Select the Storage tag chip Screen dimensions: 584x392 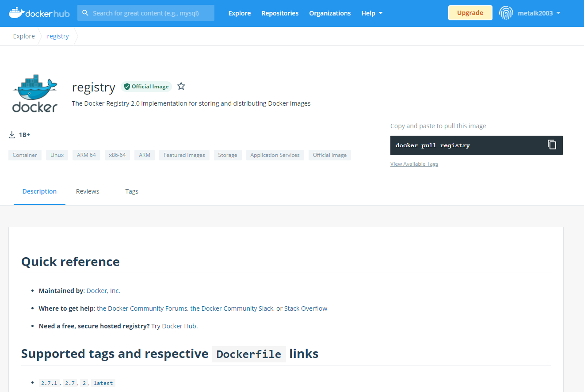coord(228,155)
